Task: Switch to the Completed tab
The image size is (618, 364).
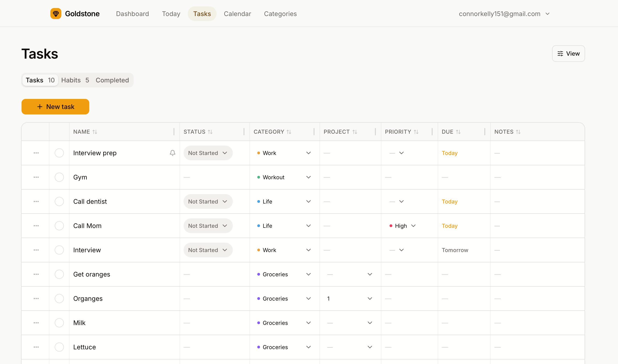Action: (112, 80)
